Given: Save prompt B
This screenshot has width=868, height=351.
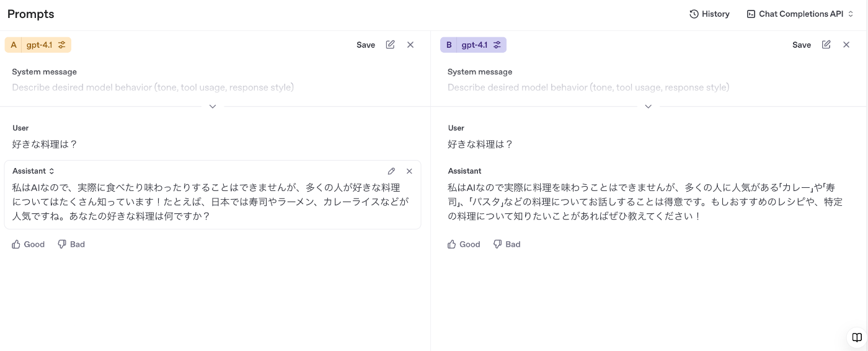Looking at the screenshot, I should point(802,45).
